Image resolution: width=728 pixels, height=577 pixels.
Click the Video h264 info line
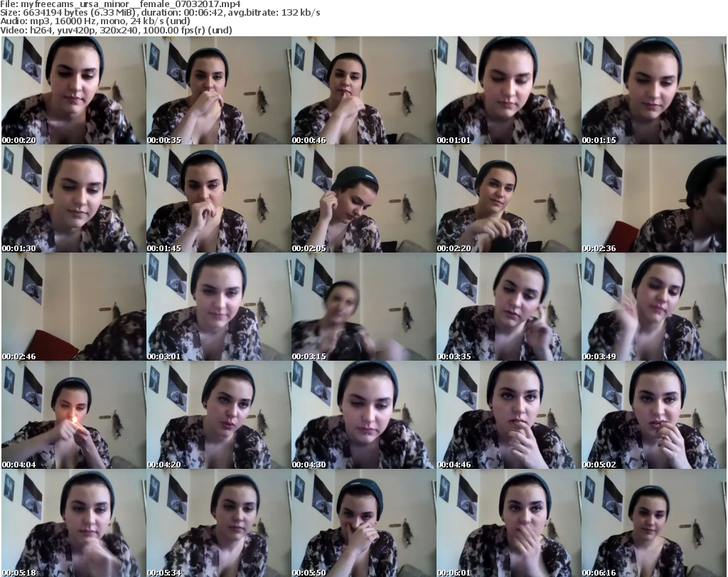116,30
